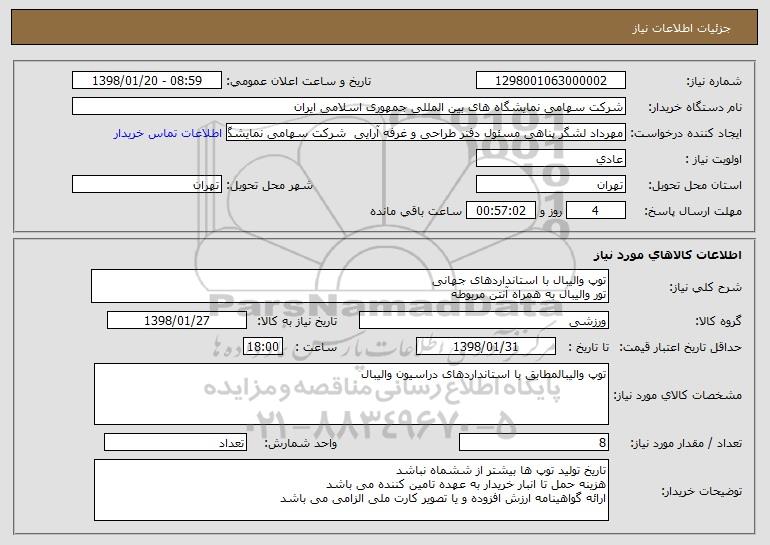Select the time field showing 18:00

263,347
